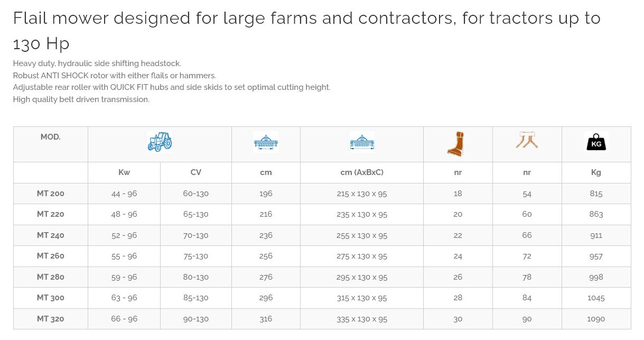The height and width of the screenshot is (340, 644).
Task: Select the MT 200 model cell
Action: pos(51,194)
